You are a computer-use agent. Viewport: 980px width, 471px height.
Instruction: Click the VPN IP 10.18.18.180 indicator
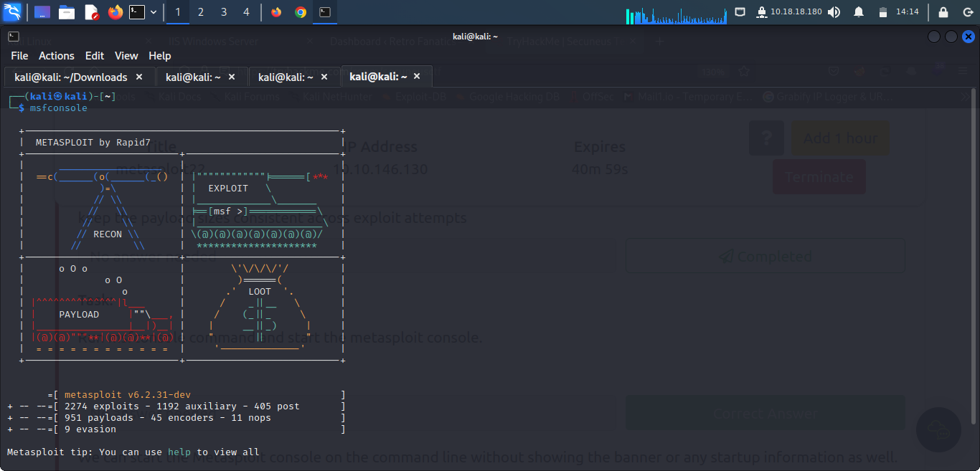(790, 12)
